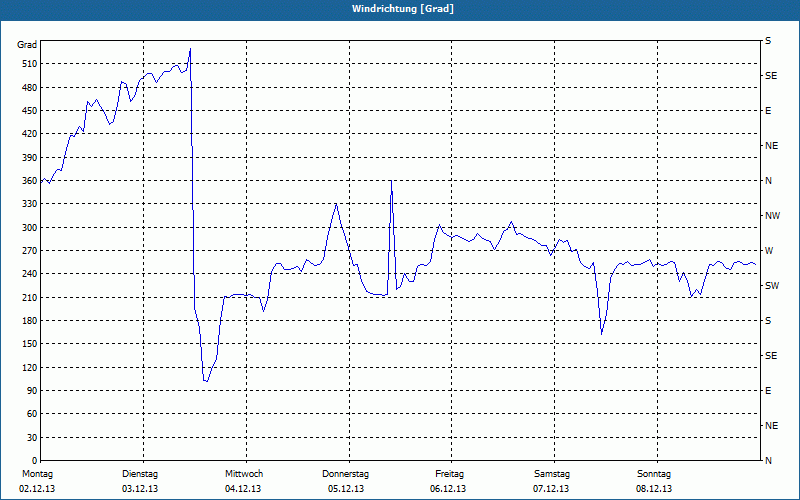Click the date 05.12.13

coord(346,489)
